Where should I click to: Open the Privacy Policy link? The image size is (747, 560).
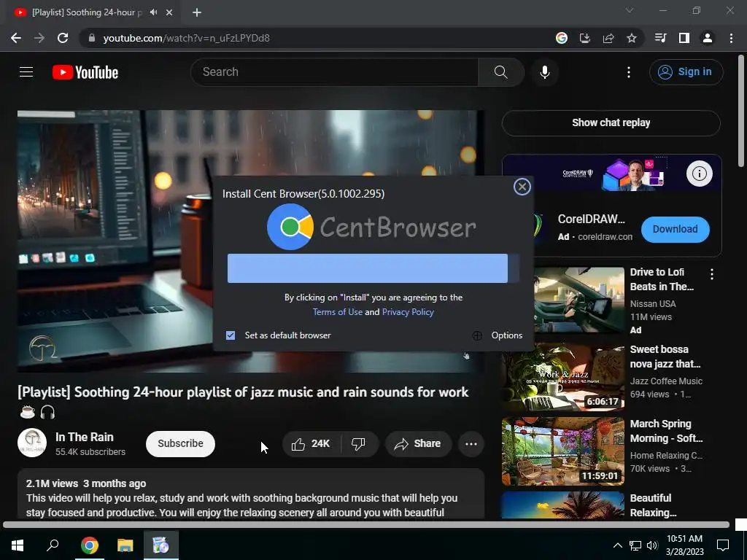click(x=408, y=312)
